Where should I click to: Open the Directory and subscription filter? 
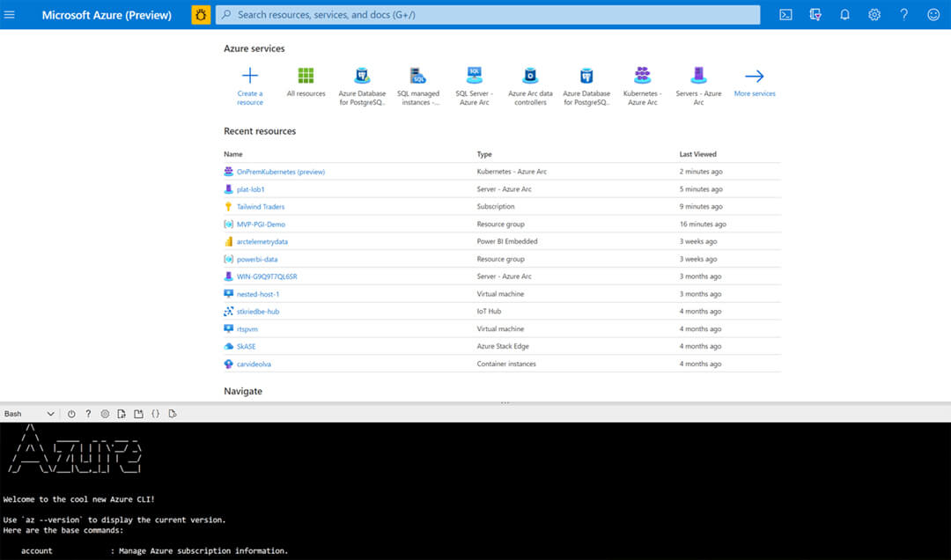coord(815,15)
